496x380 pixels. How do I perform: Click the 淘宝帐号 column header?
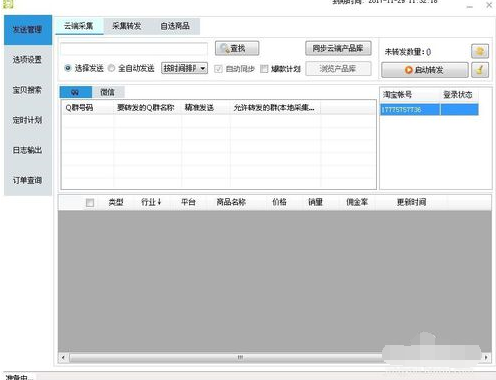[410, 95]
